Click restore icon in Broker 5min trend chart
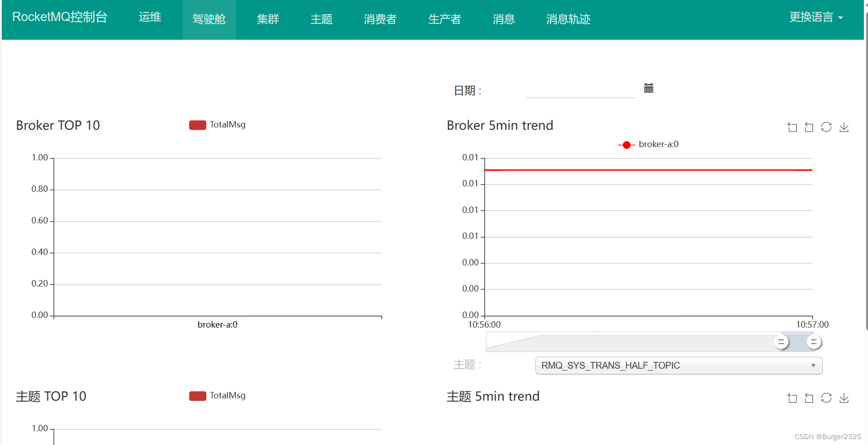 826,127
